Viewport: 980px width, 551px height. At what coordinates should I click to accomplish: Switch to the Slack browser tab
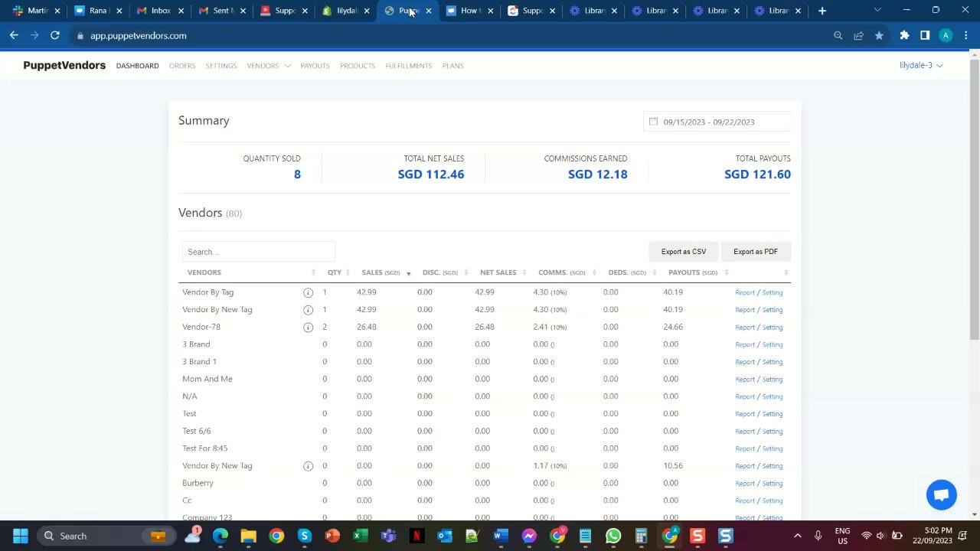point(37,11)
